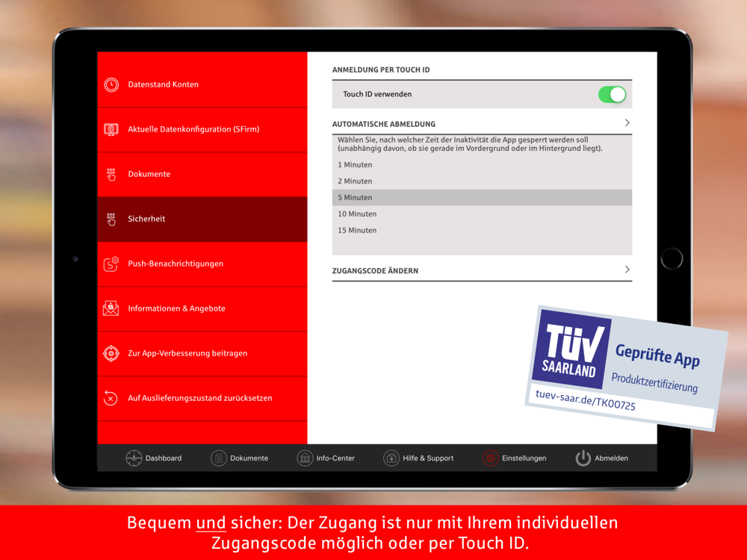
Task: Click the Automatische Abmeldung heading
Action: point(383,124)
